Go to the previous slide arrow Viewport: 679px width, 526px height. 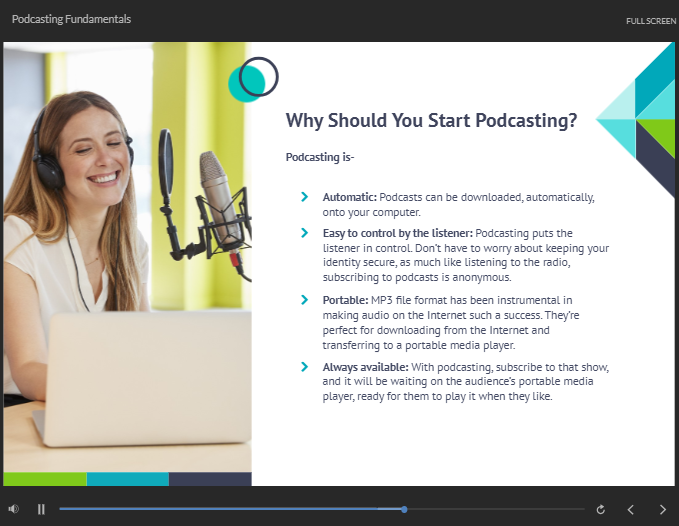click(631, 510)
